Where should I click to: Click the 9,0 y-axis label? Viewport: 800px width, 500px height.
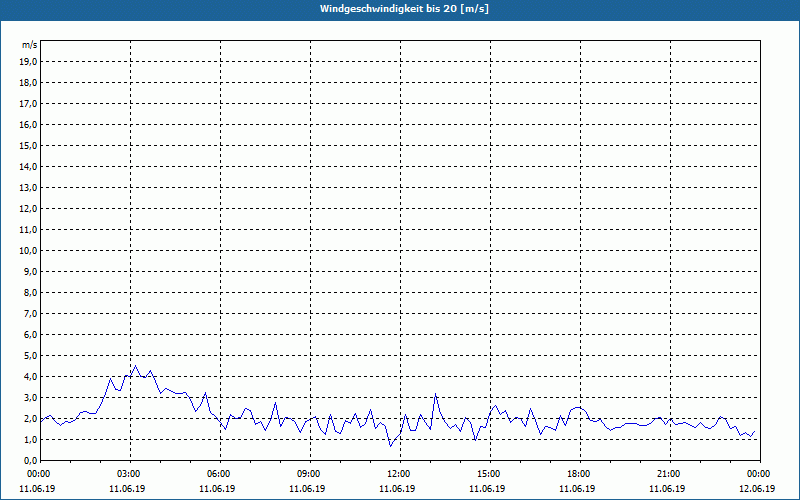point(30,271)
